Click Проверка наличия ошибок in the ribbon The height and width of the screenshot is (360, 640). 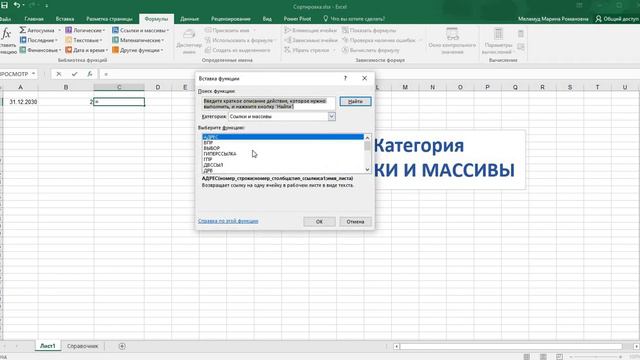tap(381, 40)
